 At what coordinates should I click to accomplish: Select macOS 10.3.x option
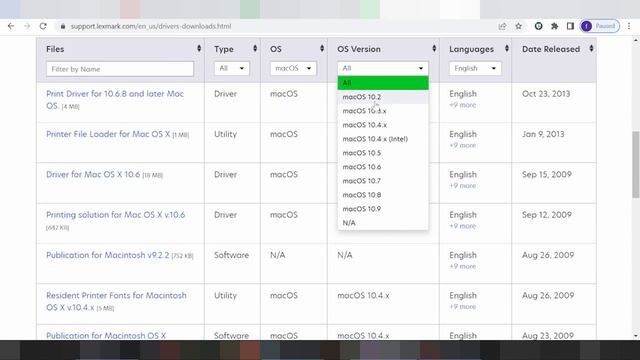(383, 111)
